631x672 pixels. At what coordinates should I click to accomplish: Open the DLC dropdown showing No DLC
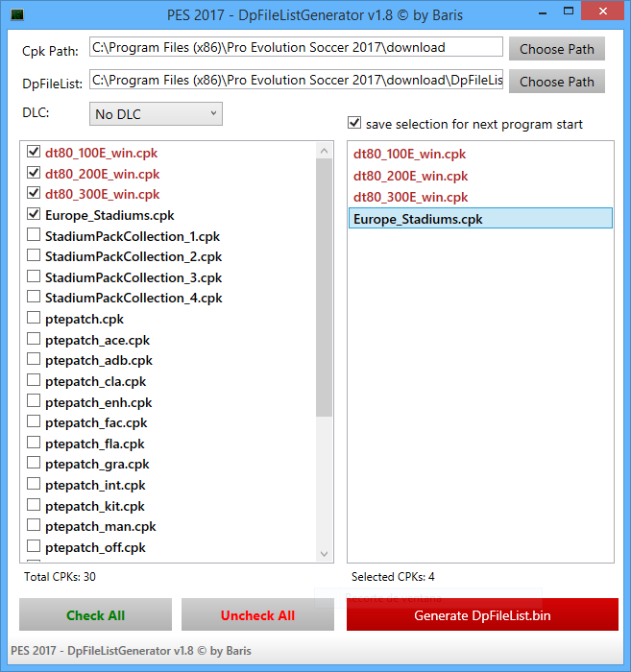tap(156, 114)
